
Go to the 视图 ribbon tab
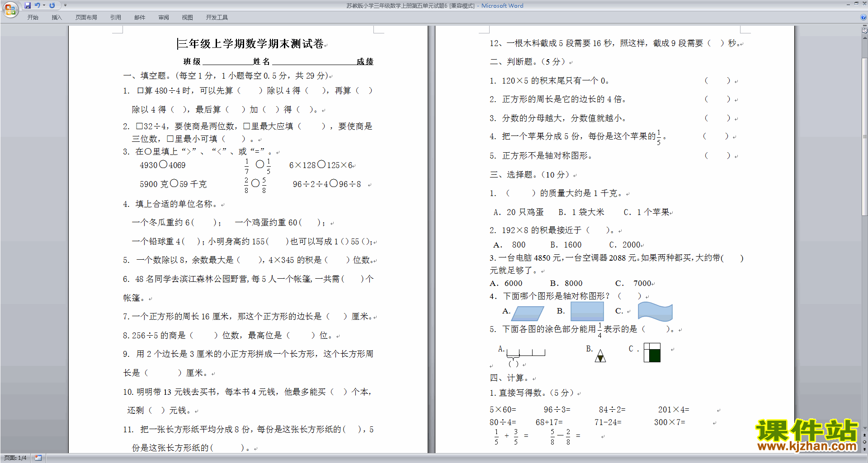[x=188, y=18]
